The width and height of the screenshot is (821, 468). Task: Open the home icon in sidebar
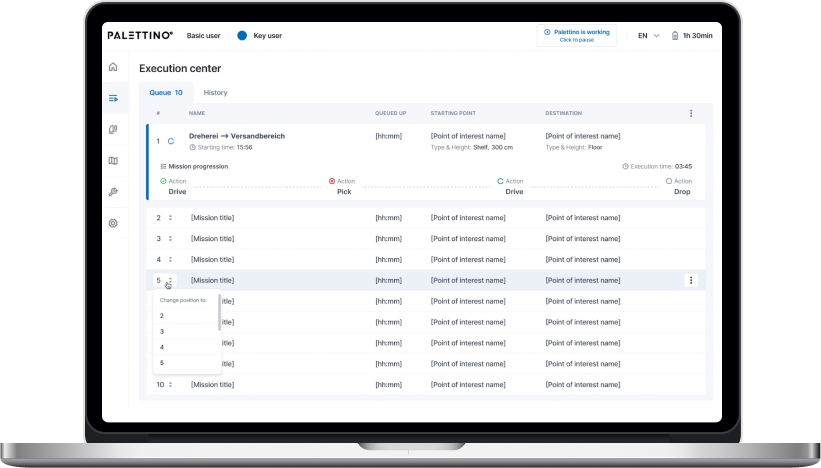(113, 67)
